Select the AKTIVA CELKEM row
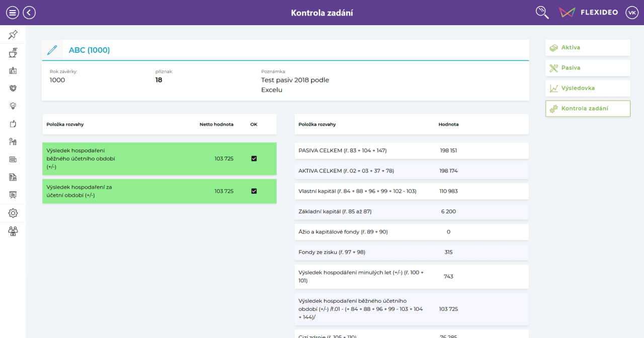Image resolution: width=644 pixels, height=338 pixels. [411, 171]
